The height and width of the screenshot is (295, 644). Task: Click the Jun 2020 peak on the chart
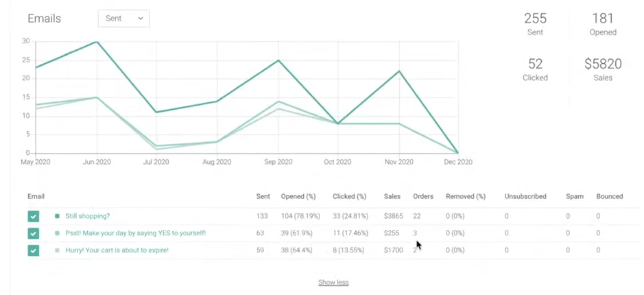(x=96, y=41)
